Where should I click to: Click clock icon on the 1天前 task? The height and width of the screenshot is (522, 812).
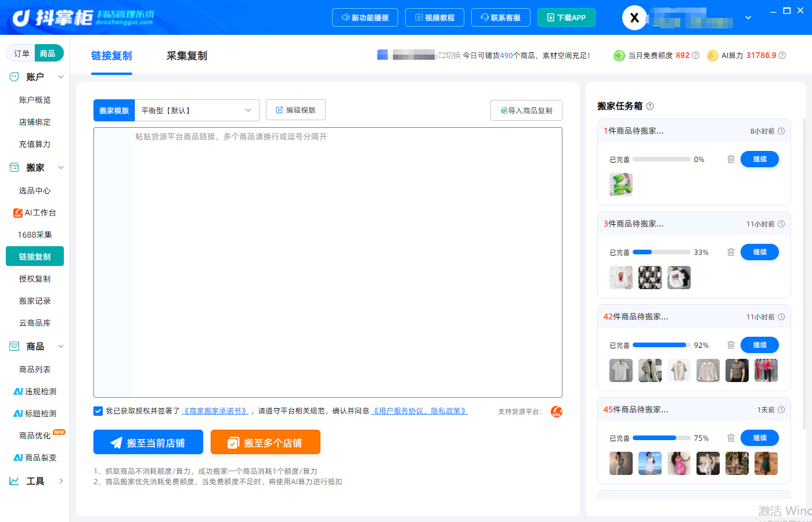point(781,410)
